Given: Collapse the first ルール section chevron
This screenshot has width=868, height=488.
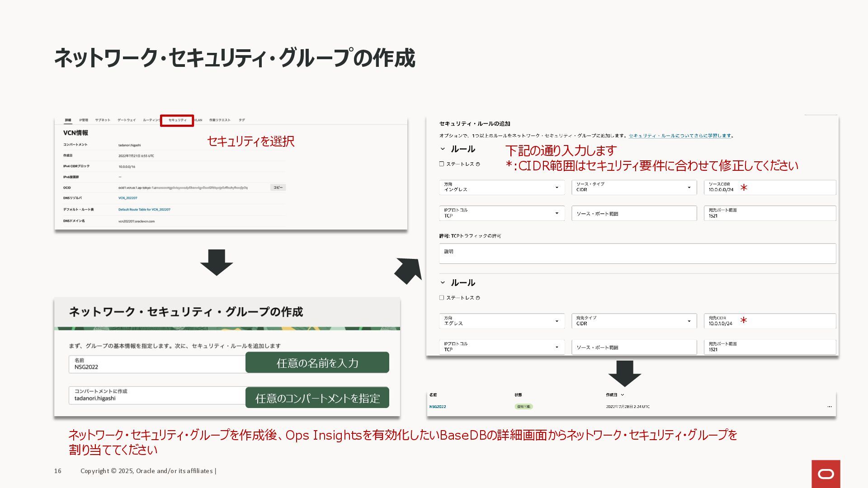Looking at the screenshot, I should click(443, 149).
